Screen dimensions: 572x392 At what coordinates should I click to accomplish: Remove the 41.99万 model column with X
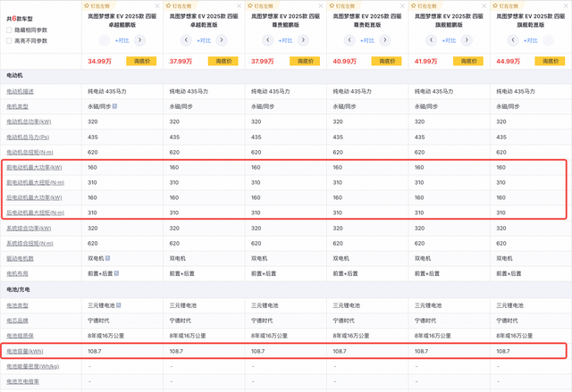pyautogui.click(x=484, y=6)
